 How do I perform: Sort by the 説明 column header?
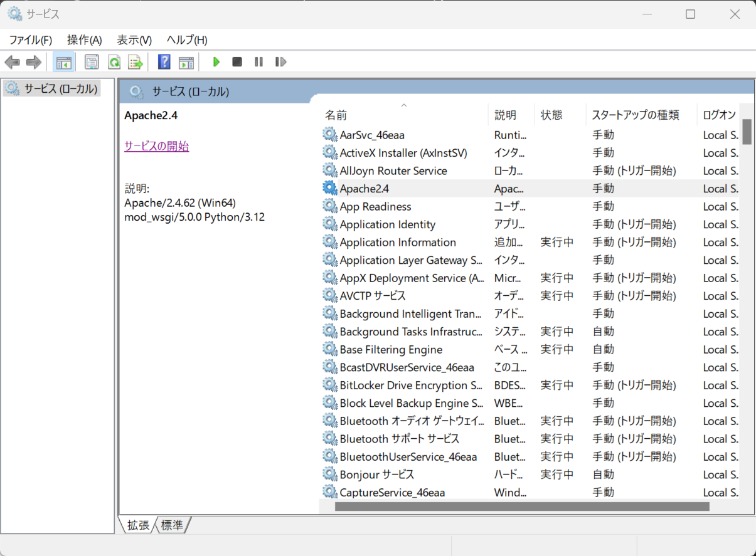coord(511,115)
